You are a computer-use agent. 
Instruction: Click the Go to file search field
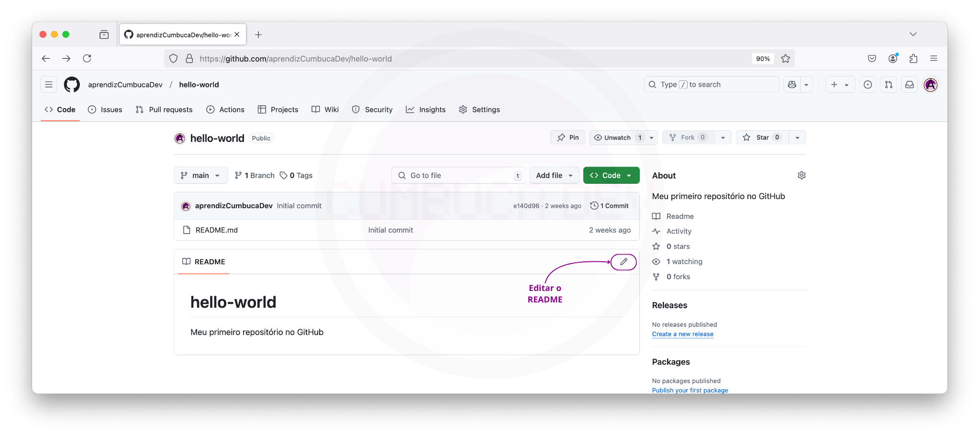click(x=457, y=175)
